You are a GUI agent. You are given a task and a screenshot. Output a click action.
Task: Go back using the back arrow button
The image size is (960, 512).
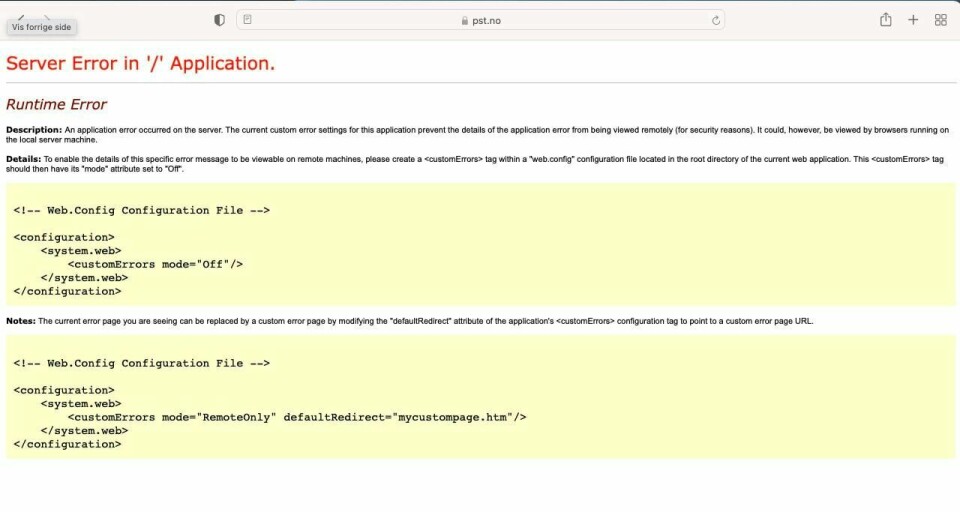pyautogui.click(x=20, y=16)
